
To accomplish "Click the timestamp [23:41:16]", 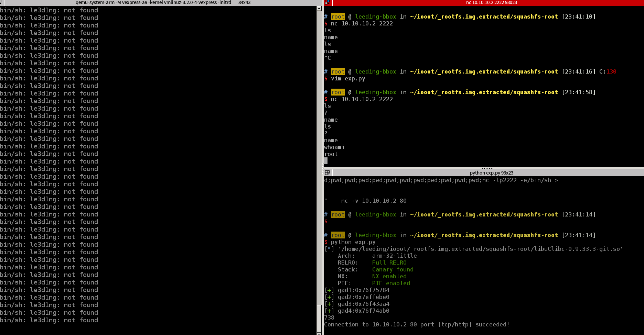I will [x=578, y=71].
